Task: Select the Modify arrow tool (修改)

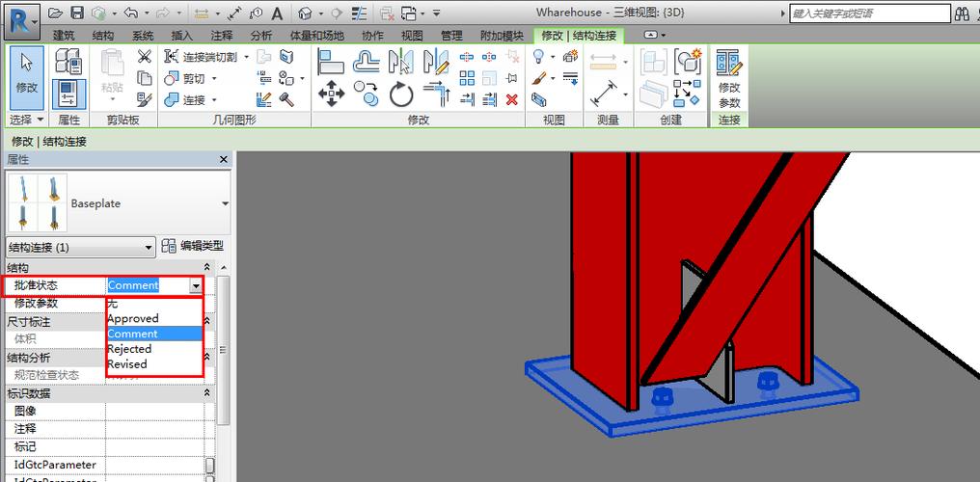Action: tap(27, 77)
